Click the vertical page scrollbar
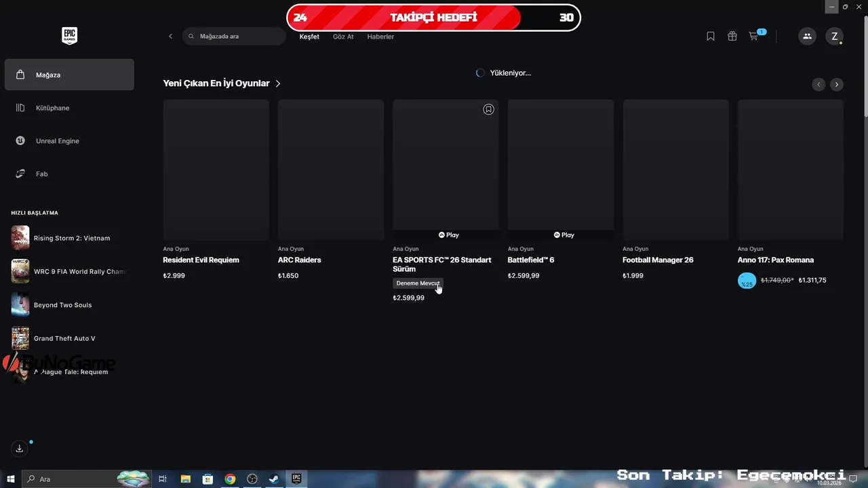The height and width of the screenshot is (488, 868). 865,68
